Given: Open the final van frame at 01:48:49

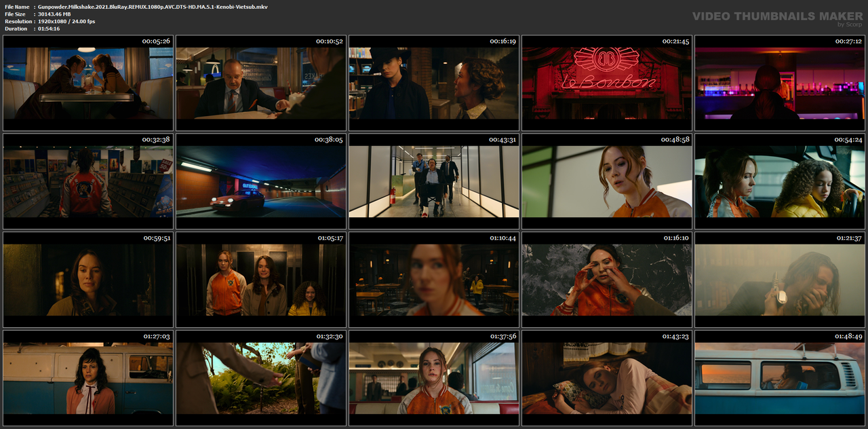Looking at the screenshot, I should [780, 378].
